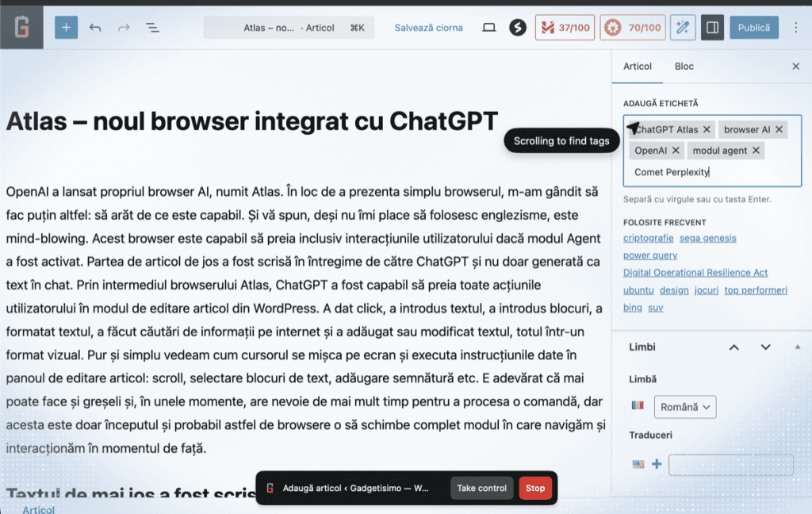The height and width of the screenshot is (514, 812).
Task: Move the Limbi panel down
Action: click(x=765, y=347)
